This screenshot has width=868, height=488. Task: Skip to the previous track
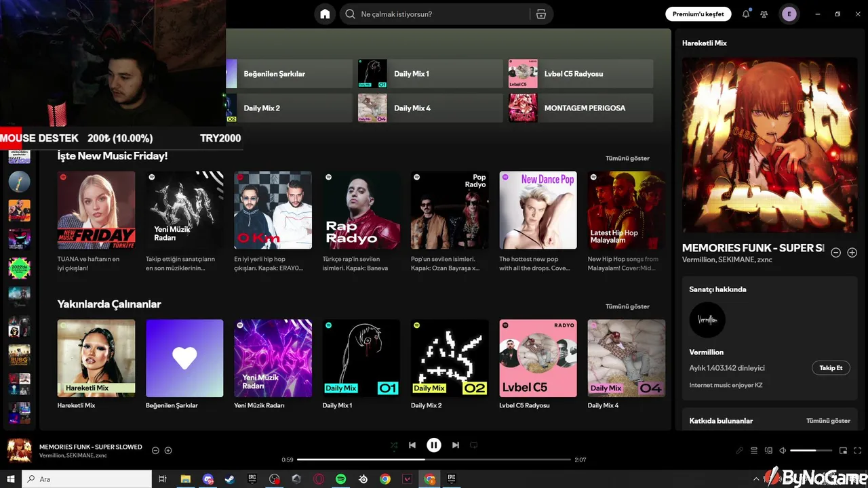(412, 445)
